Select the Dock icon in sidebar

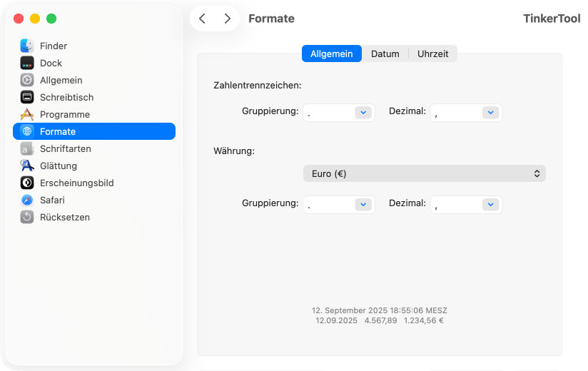(x=27, y=63)
